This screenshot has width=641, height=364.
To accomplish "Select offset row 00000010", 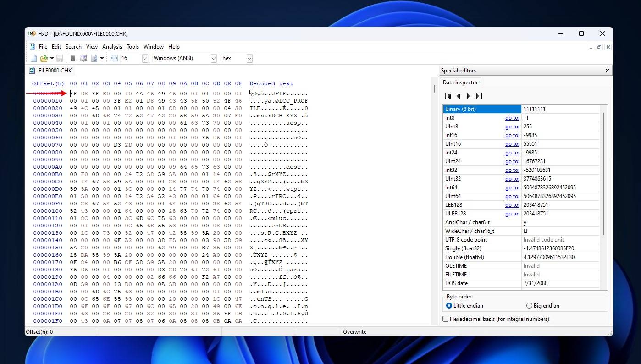I will tap(48, 101).
